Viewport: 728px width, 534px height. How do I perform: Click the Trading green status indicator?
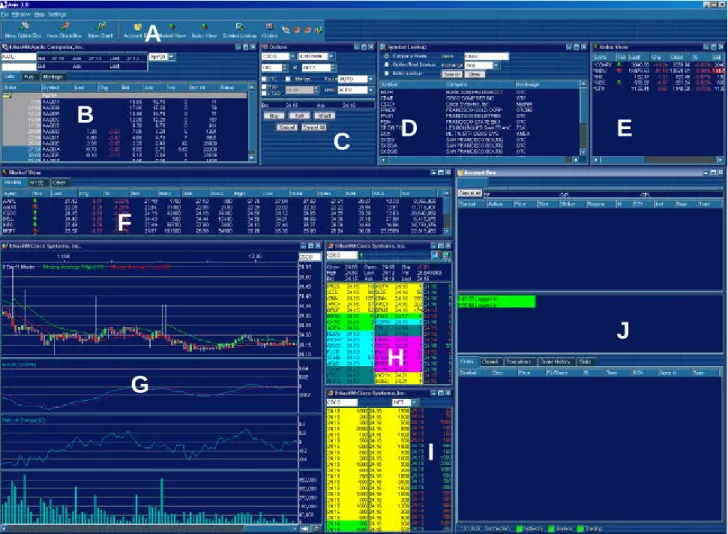coord(580,528)
